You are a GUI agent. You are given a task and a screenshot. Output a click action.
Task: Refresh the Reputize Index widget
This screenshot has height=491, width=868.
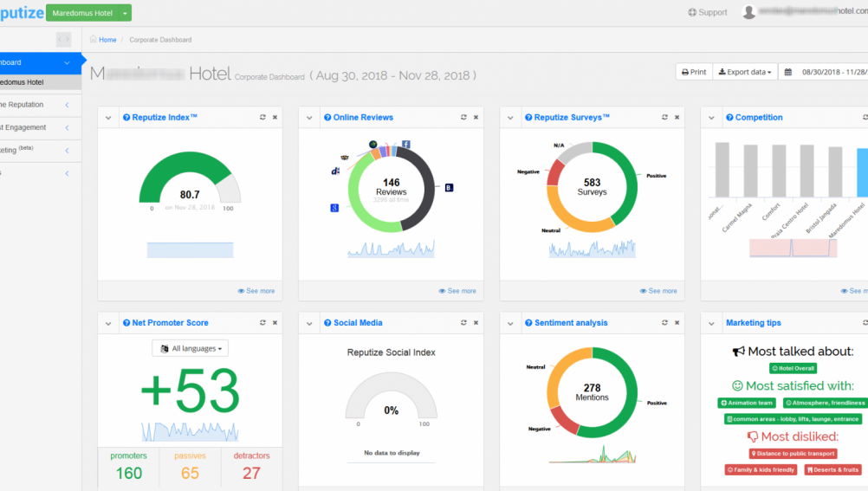pyautogui.click(x=262, y=117)
